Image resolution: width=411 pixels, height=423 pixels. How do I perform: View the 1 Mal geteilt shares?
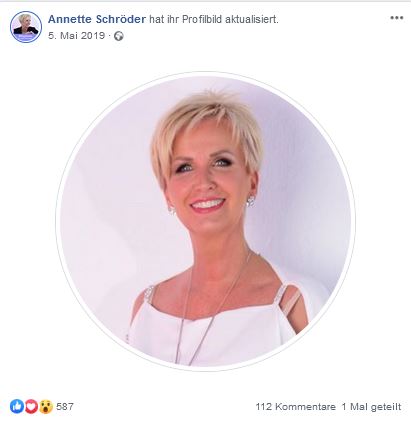(371, 407)
